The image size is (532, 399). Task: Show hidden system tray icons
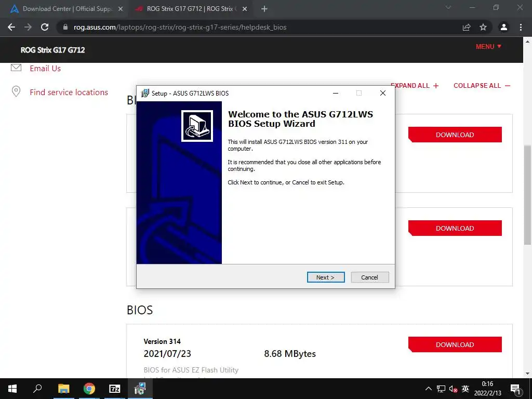429,389
